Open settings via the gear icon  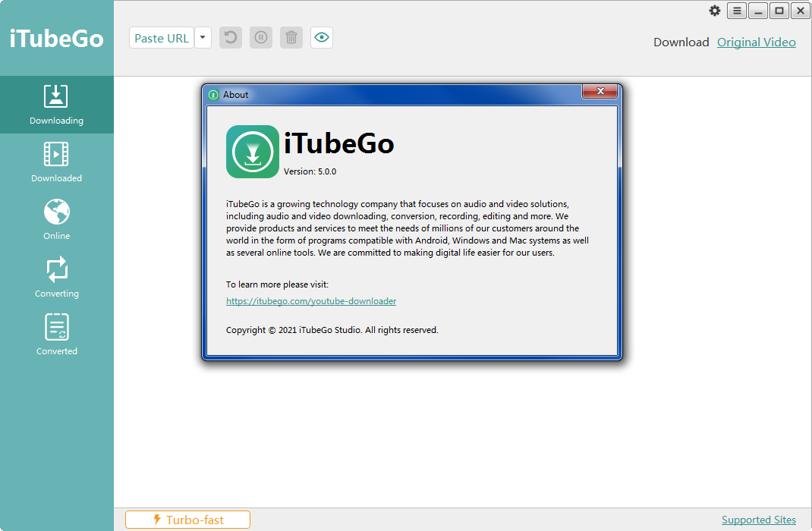(715, 11)
